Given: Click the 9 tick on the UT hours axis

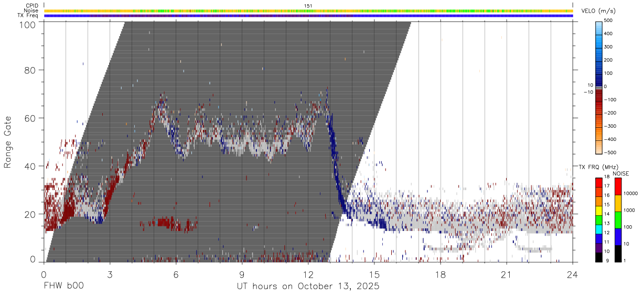Looking at the screenshot, I should pyautogui.click(x=242, y=274).
